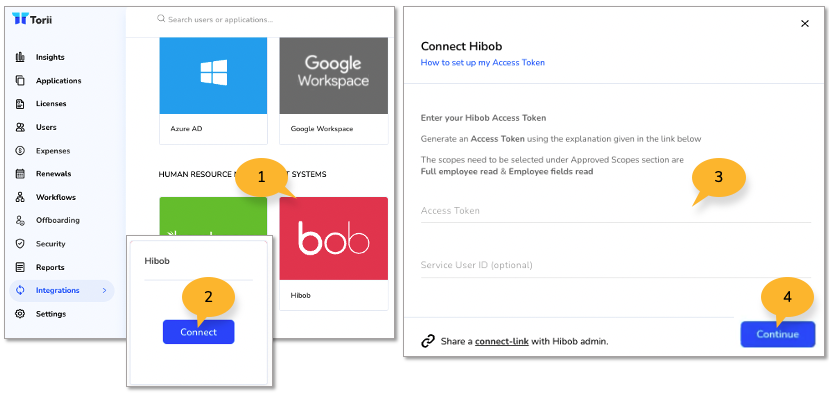Image resolution: width=829 pixels, height=398 pixels.
Task: Open the Workflows page
Action: 56,197
